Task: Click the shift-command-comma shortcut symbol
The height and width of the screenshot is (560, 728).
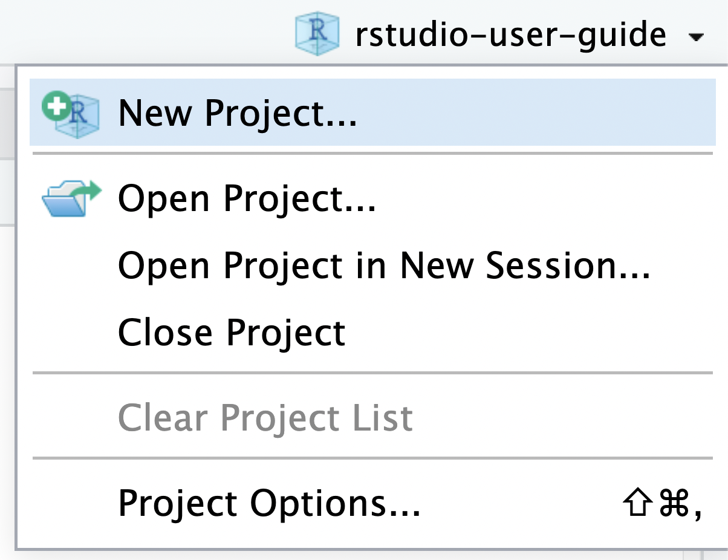Action: [661, 504]
